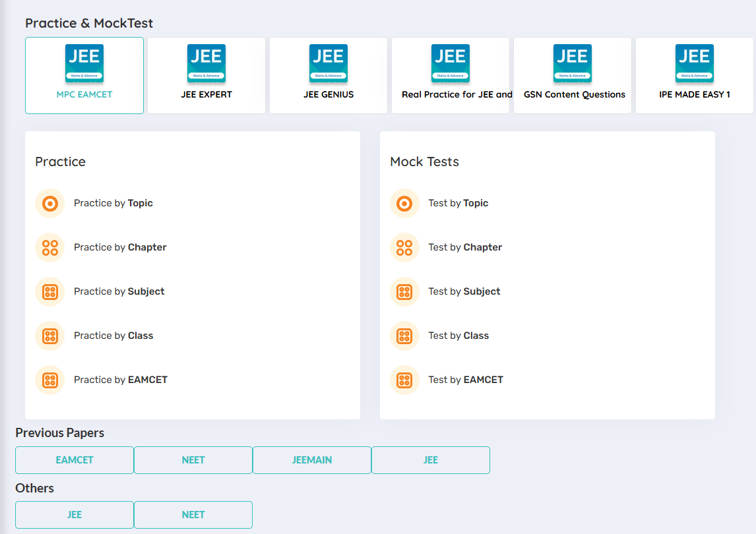Click the JEE button under Others

click(x=75, y=515)
